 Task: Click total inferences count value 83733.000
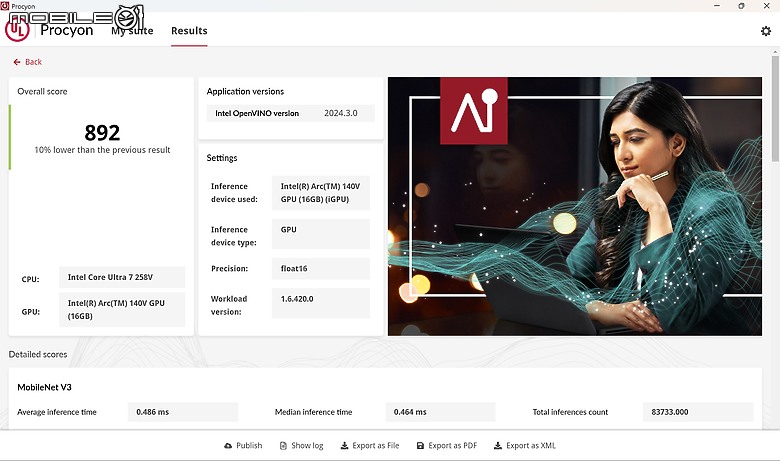[698, 412]
